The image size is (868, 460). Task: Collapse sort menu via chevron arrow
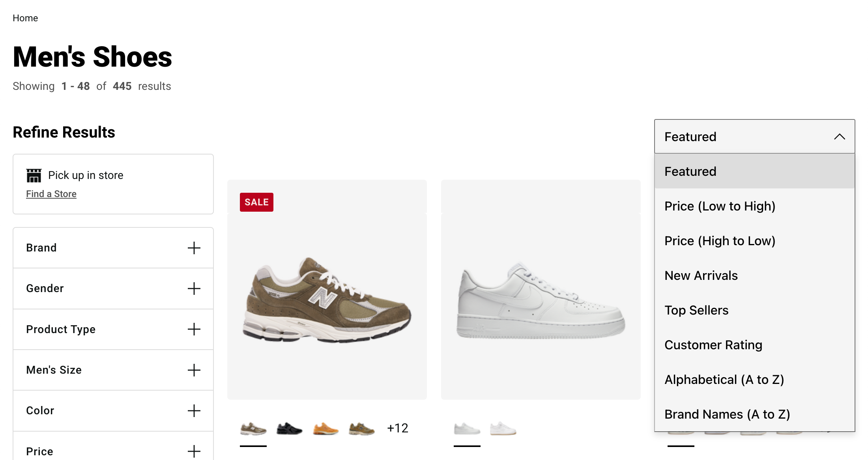pos(839,137)
